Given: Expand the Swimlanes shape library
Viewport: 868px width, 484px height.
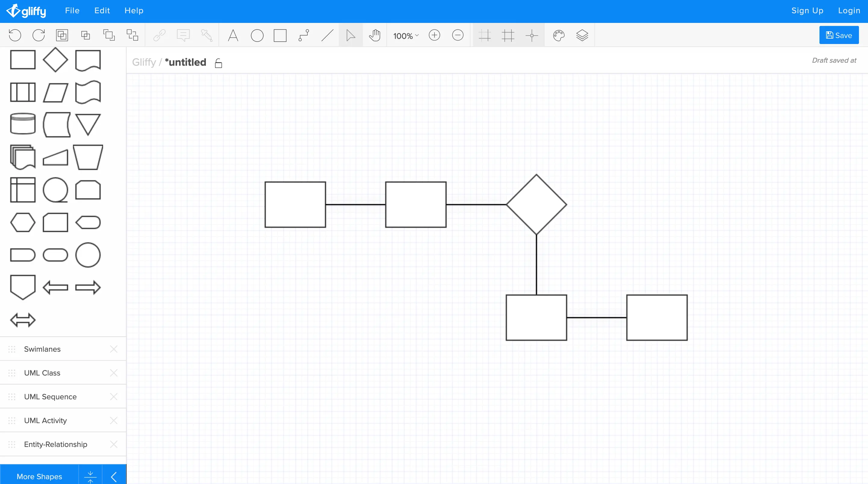Looking at the screenshot, I should tap(42, 349).
